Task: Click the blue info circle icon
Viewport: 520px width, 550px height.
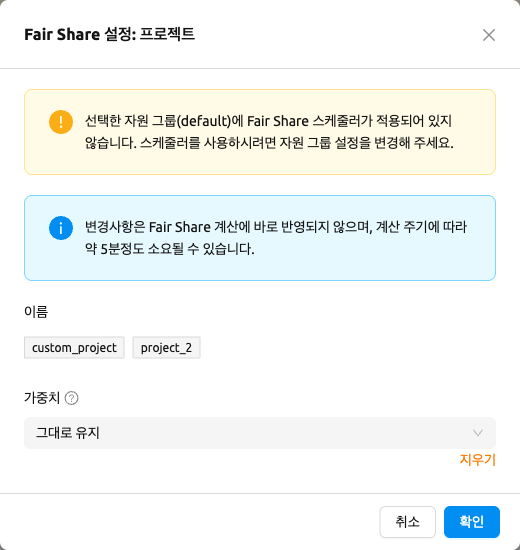Action: (x=61, y=228)
